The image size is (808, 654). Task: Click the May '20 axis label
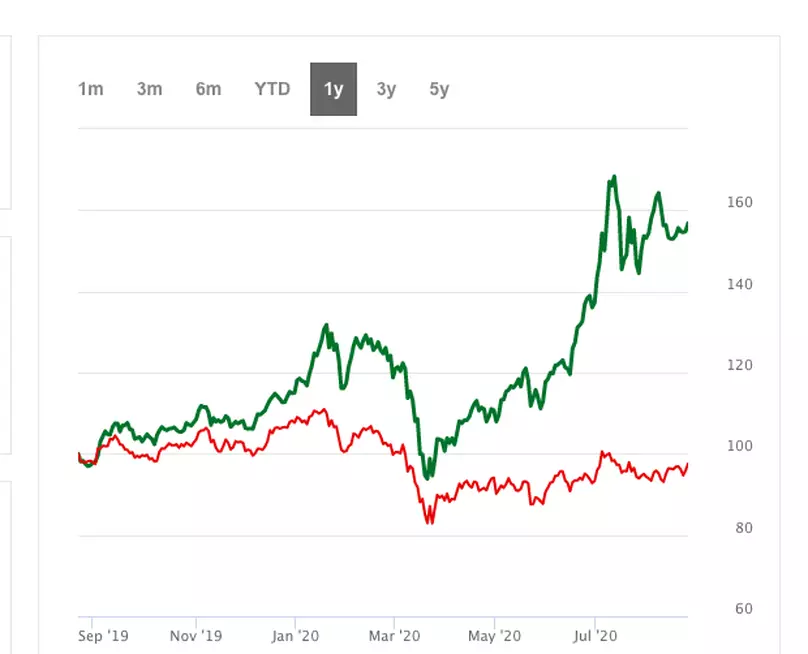point(494,636)
